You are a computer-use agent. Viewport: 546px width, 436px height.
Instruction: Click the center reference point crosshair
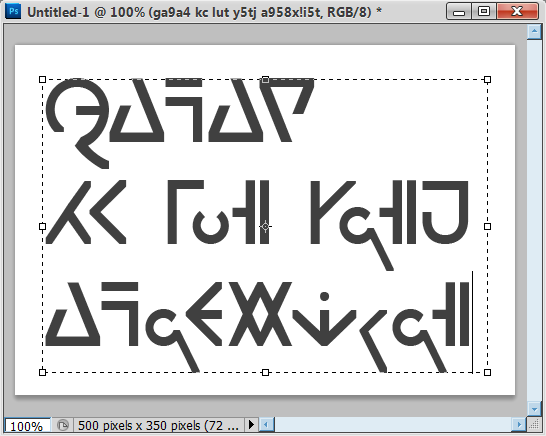pyautogui.click(x=265, y=227)
